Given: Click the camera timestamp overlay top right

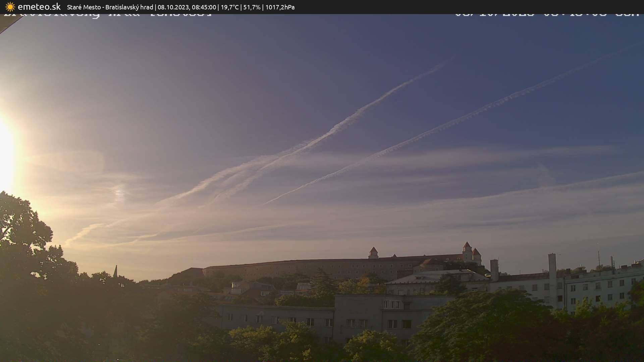Looking at the screenshot, I should coord(547,15).
